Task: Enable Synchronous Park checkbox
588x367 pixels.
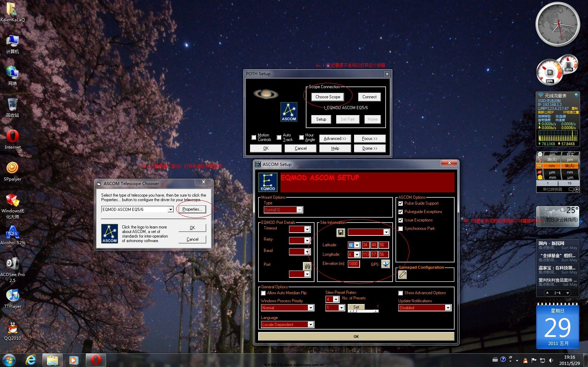Action: point(401,228)
